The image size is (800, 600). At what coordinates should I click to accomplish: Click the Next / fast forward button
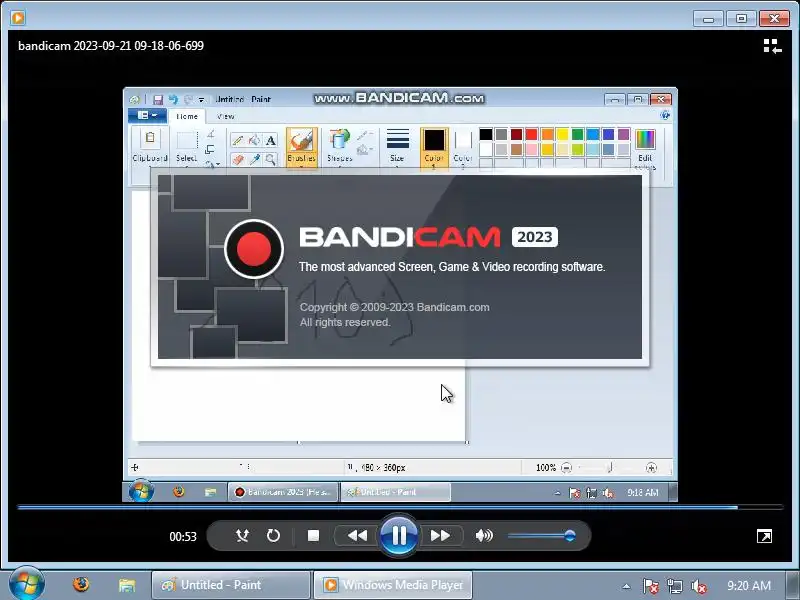(x=440, y=536)
